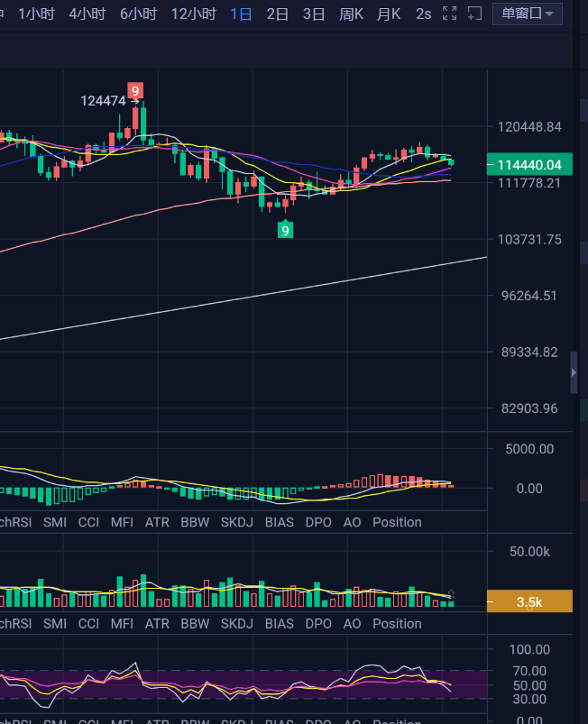This screenshot has width=588, height=724.
Task: Click the 96264.51 price axis label
Action: pyautogui.click(x=529, y=296)
